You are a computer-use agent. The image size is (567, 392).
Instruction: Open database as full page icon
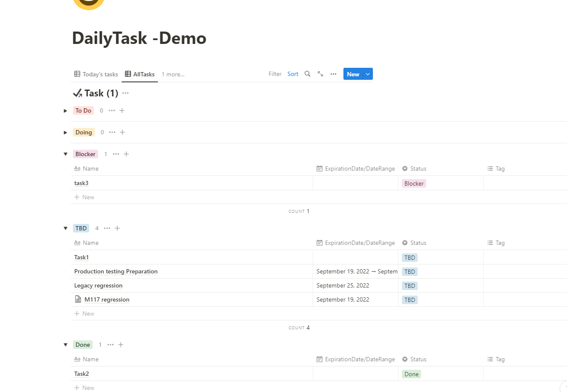(x=320, y=74)
